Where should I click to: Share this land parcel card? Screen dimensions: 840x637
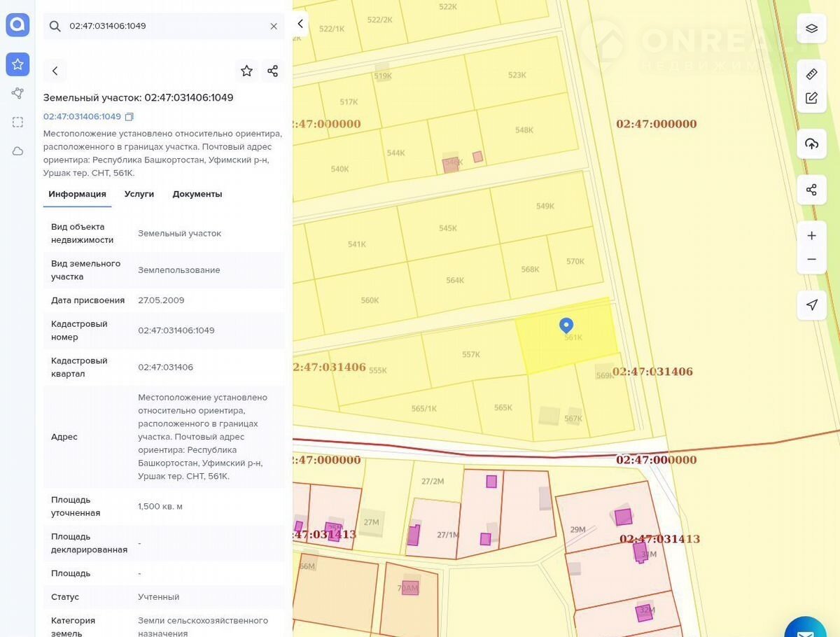point(272,71)
